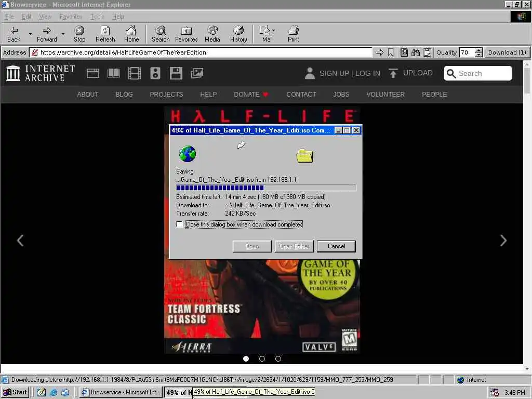This screenshot has width=532, height=399.
Task: Click the bookmark icon next to Go arrow
Action: (x=391, y=52)
